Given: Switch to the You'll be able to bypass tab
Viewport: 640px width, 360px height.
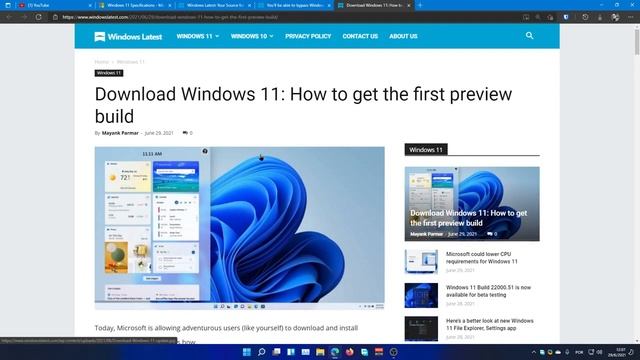Looking at the screenshot, I should [294, 5].
